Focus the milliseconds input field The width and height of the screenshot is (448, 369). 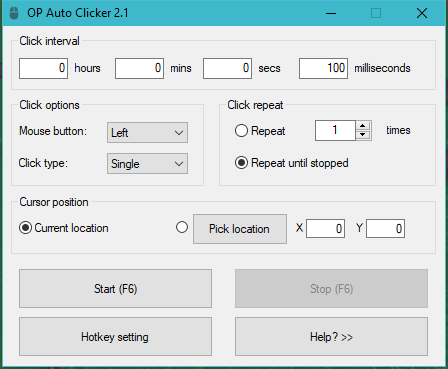(323, 68)
